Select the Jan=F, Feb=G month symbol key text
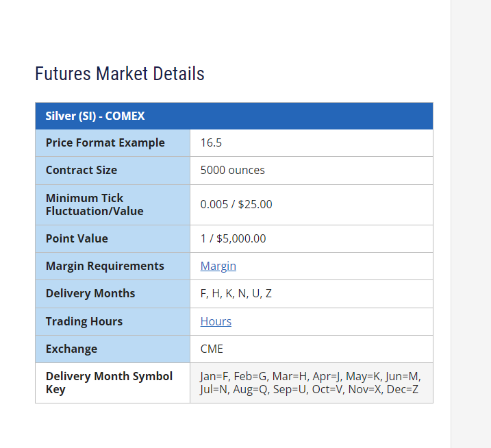Image resolution: width=491 pixels, height=448 pixels. pos(310,383)
